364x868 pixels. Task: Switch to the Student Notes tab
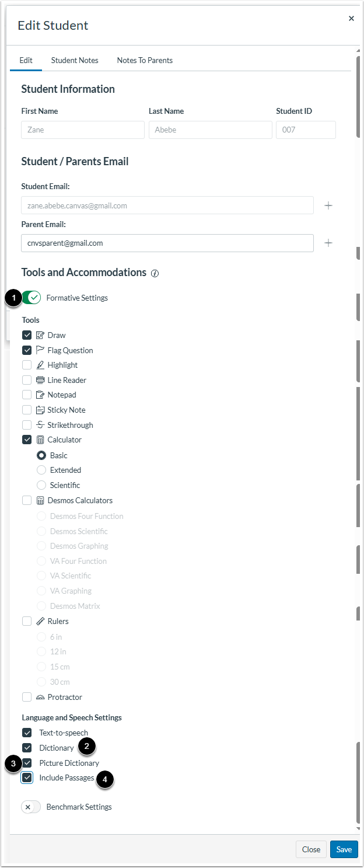click(x=75, y=60)
